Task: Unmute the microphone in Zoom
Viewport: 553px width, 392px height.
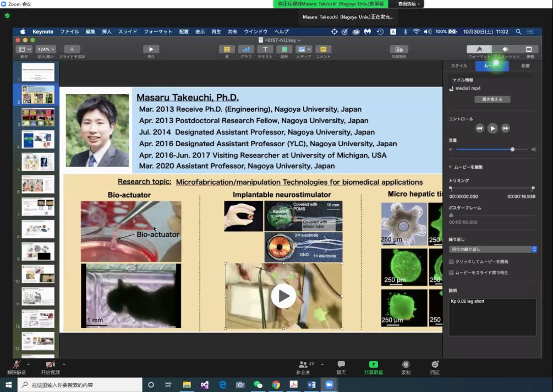Action: point(17,365)
